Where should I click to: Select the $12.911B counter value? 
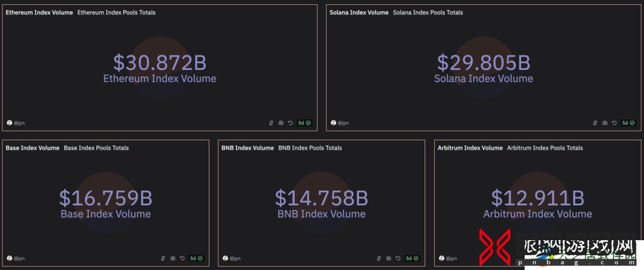coord(538,198)
